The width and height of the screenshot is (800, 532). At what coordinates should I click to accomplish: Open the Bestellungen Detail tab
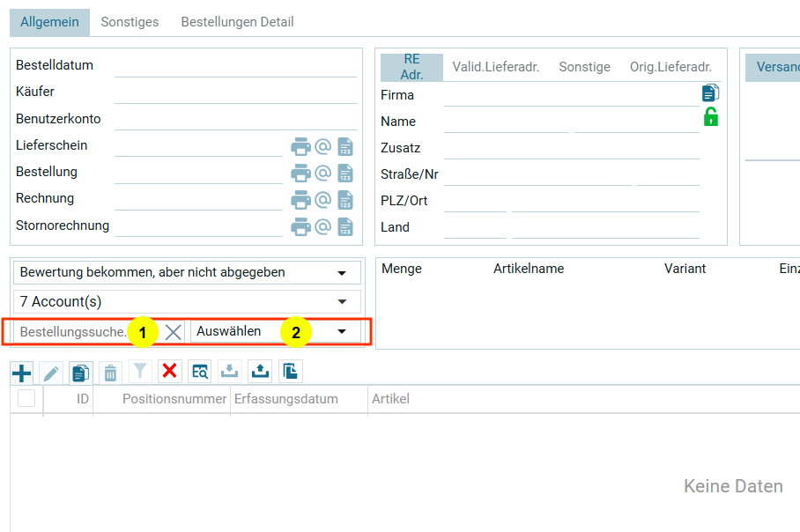237,22
